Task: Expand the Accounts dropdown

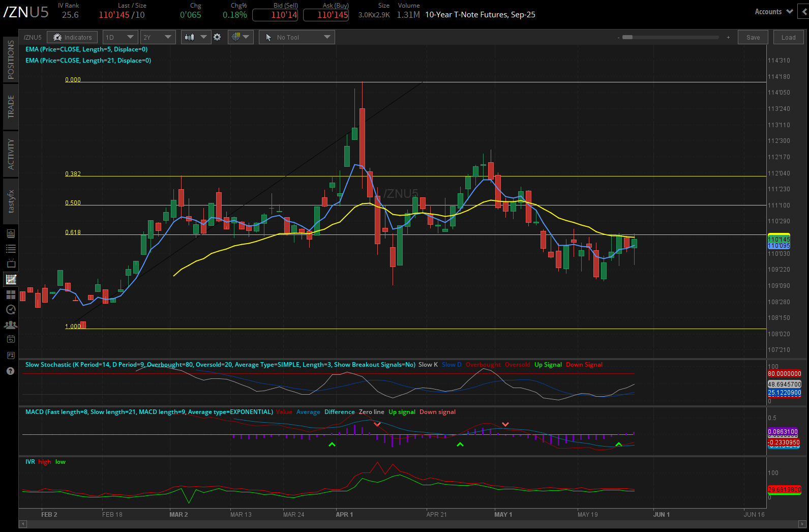Action: pyautogui.click(x=773, y=12)
